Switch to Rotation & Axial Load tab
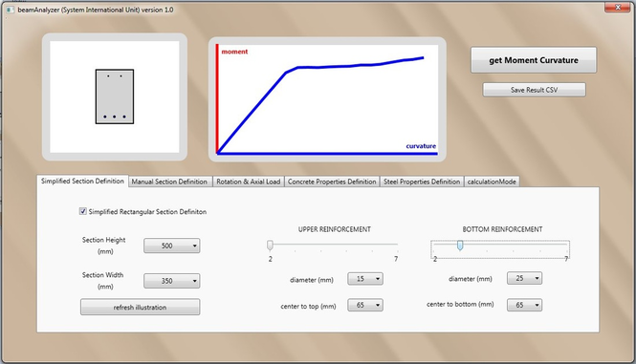 (x=249, y=182)
